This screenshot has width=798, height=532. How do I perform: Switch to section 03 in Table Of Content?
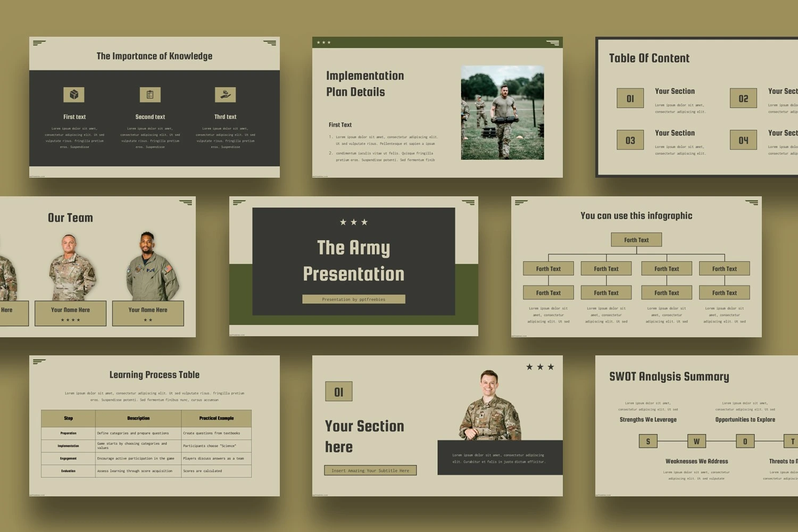pyautogui.click(x=630, y=139)
